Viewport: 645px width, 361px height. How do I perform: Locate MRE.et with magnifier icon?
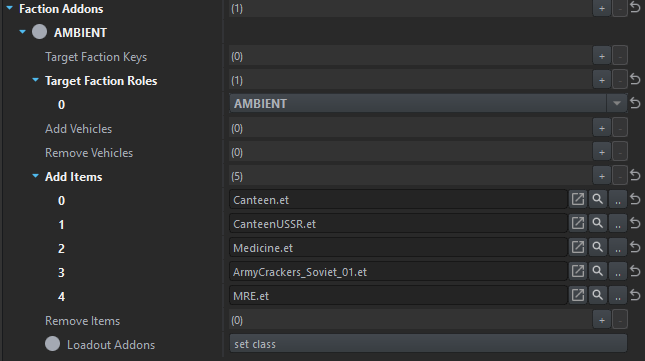tap(598, 295)
